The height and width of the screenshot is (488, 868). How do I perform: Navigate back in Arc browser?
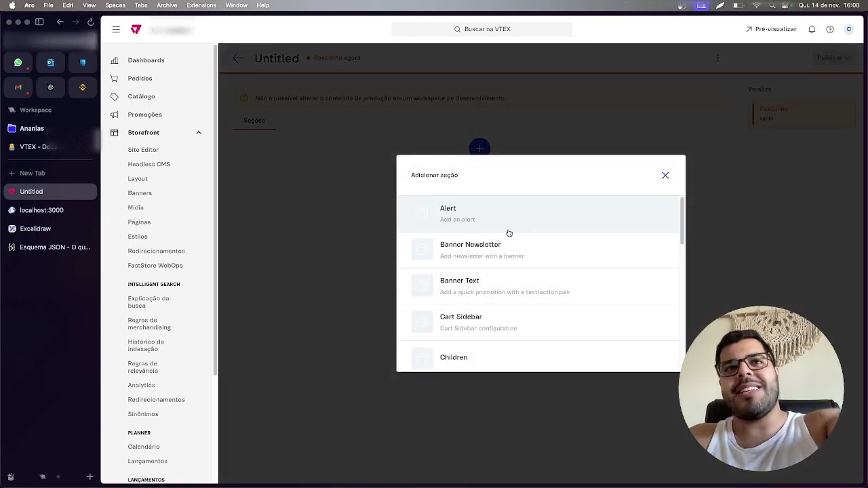pos(60,22)
